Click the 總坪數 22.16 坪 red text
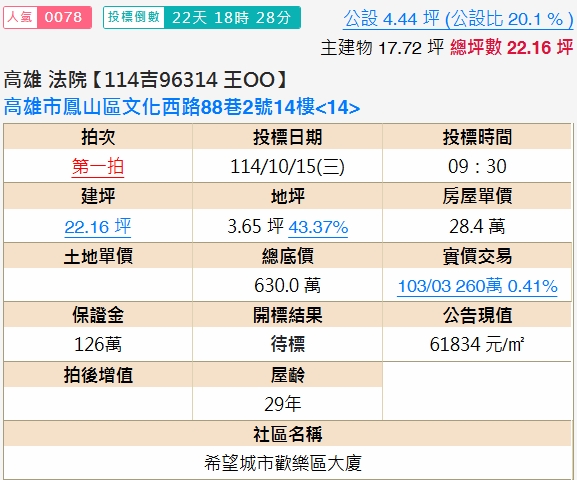This screenshot has width=577, height=480. pos(511,47)
